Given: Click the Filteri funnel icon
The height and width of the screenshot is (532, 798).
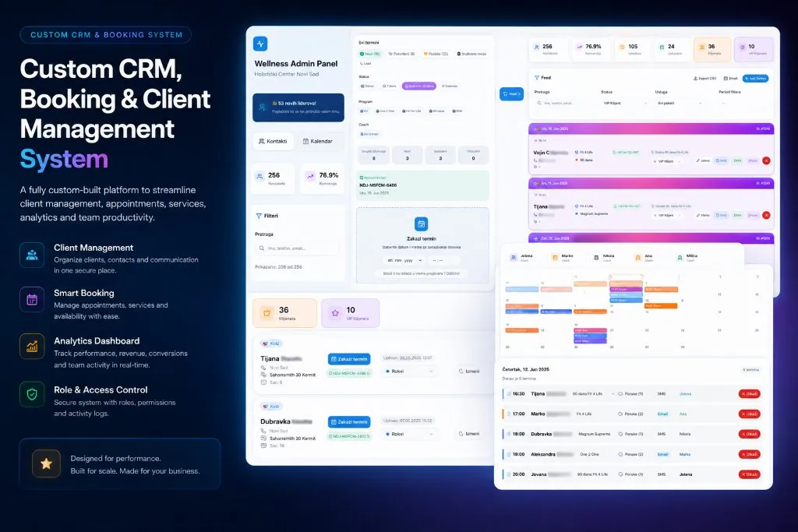Looking at the screenshot, I should [x=259, y=217].
